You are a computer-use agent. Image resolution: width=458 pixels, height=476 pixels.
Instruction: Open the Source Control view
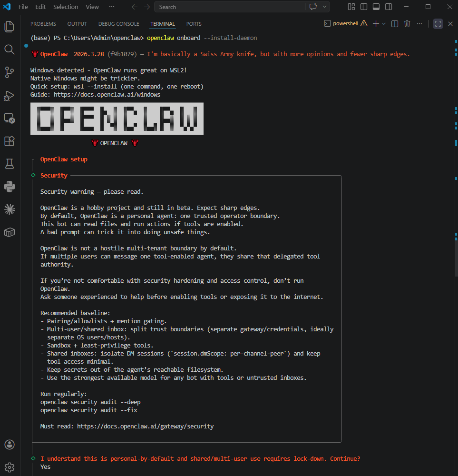coord(10,72)
